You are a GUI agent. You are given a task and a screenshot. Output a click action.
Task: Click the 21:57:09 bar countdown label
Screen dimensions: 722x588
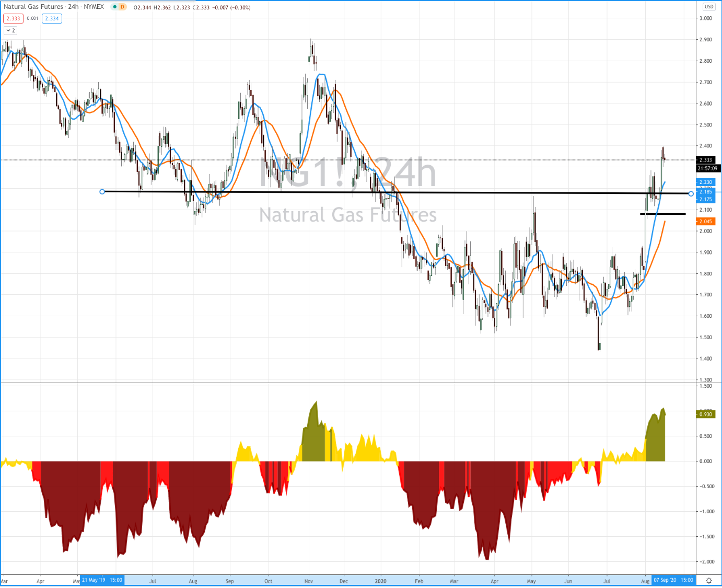click(708, 168)
